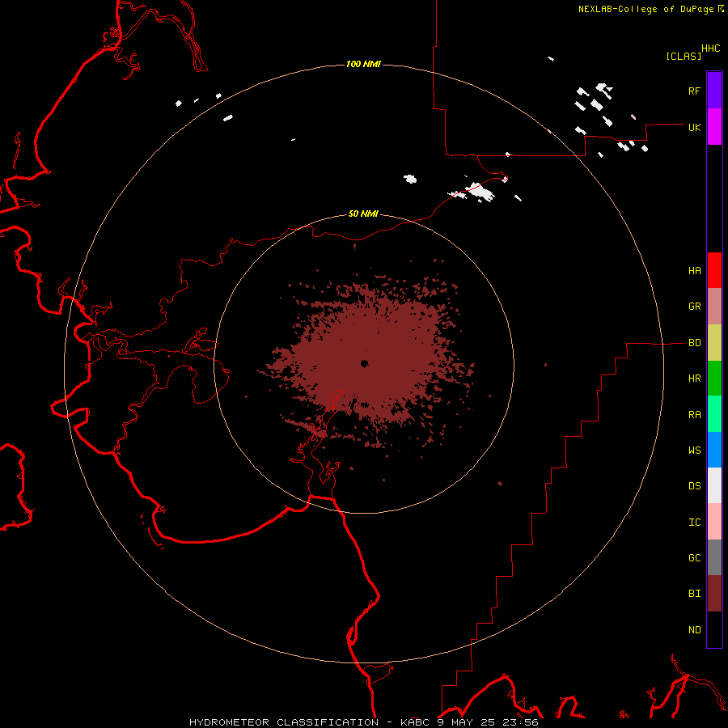This screenshot has height=728, width=728.
Task: Click the BD legend label
Action: 694,343
